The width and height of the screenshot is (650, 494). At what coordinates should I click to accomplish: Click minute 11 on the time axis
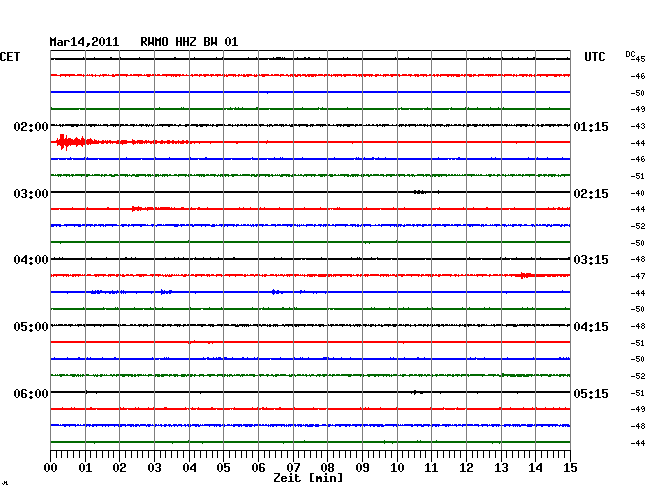click(x=431, y=468)
